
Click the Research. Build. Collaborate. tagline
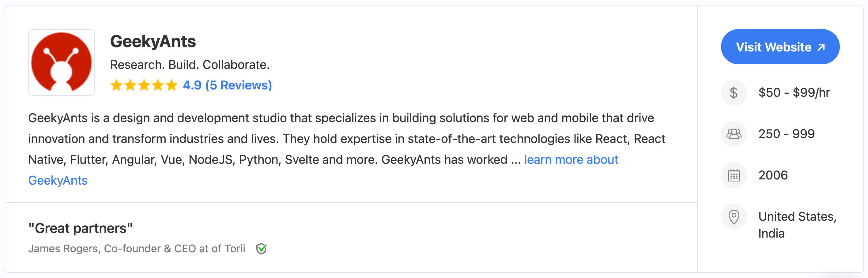[190, 65]
